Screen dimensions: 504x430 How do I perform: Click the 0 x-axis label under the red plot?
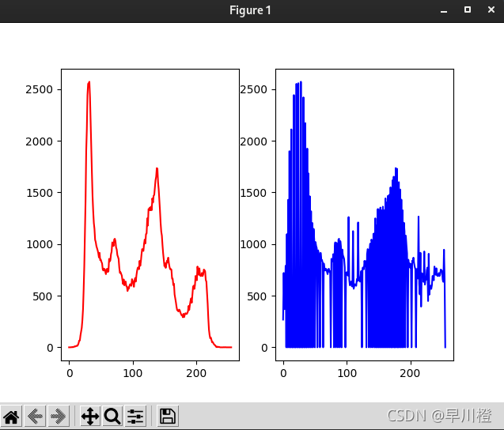pyautogui.click(x=70, y=373)
